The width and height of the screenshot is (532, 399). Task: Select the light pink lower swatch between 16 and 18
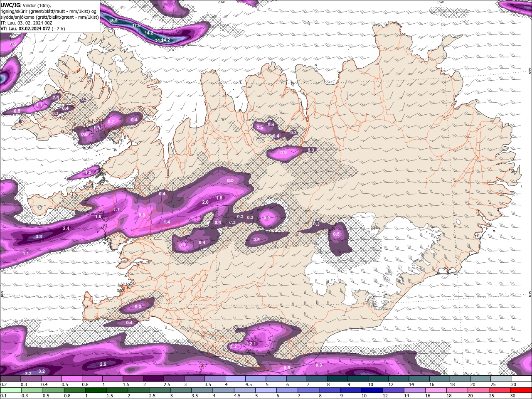point(436,390)
